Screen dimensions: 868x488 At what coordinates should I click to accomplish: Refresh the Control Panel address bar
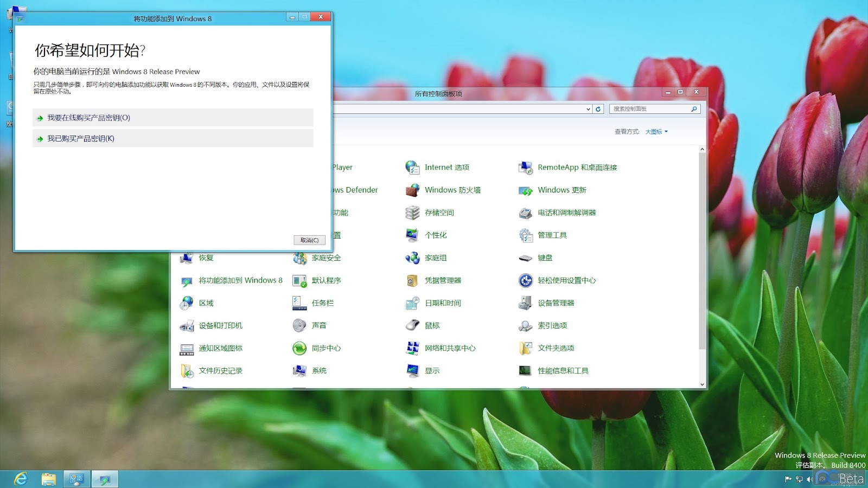[x=598, y=109]
